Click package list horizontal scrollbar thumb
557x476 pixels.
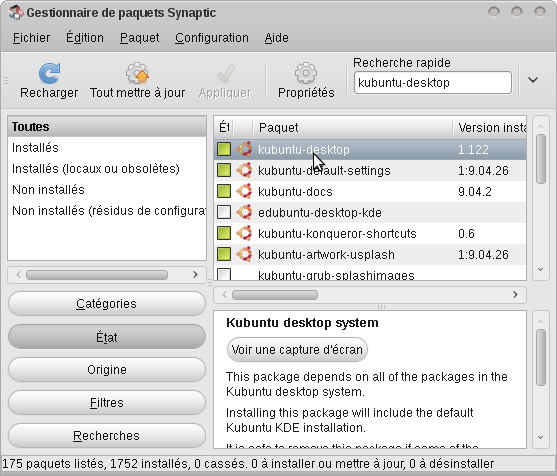point(275,295)
